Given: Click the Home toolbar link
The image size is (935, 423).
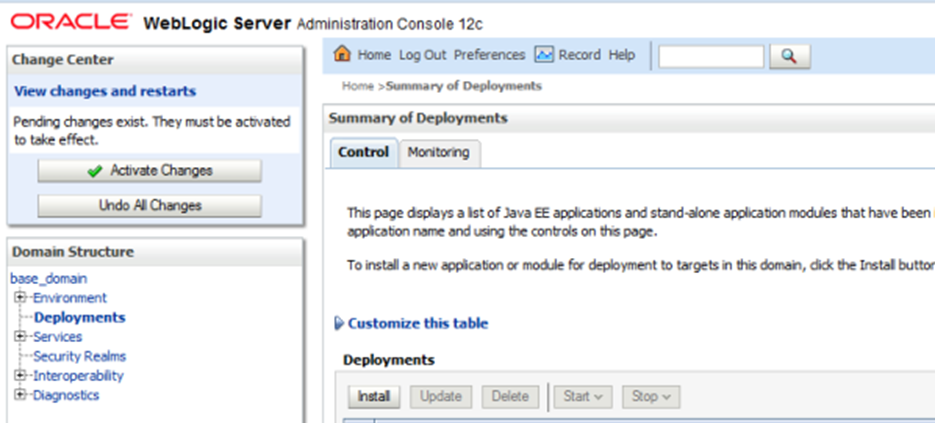Looking at the screenshot, I should (x=374, y=55).
